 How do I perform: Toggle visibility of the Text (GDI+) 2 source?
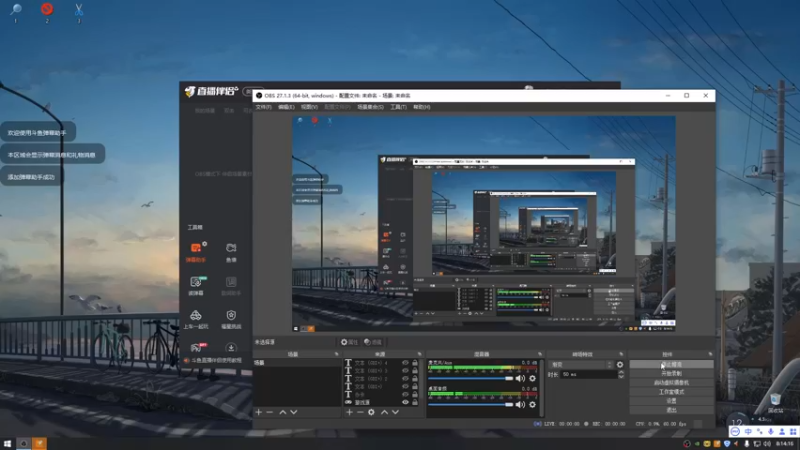406,379
